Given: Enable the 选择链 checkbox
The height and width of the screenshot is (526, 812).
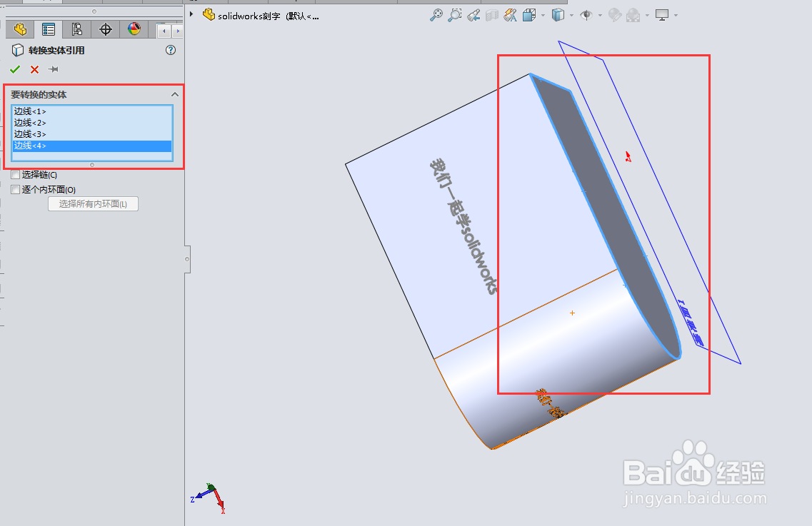Looking at the screenshot, I should [16, 175].
